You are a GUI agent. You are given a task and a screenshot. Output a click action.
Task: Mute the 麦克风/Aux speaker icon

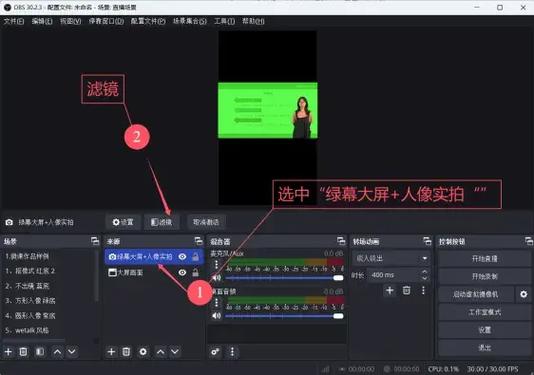coord(217,278)
